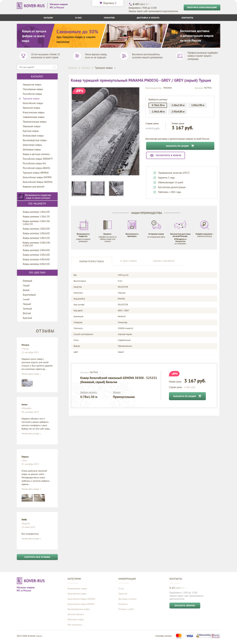Select the third carpet thumbnail image

116,189
